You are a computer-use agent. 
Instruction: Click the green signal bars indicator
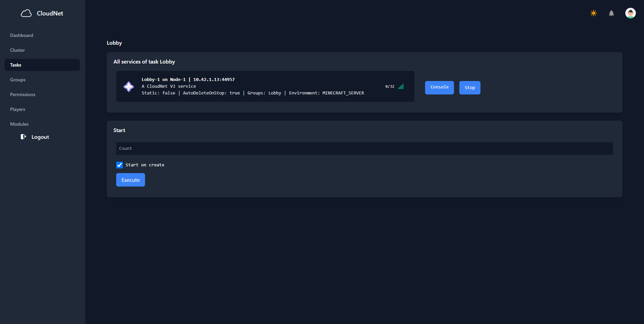401,86
